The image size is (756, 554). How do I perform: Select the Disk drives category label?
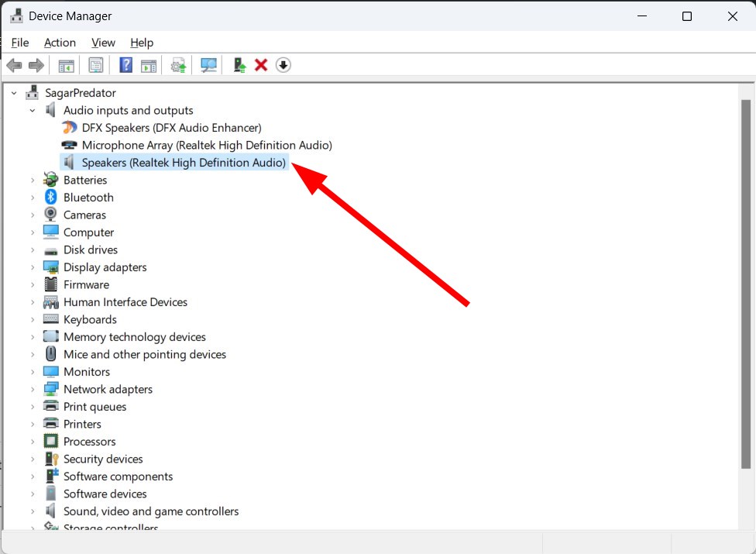(91, 249)
